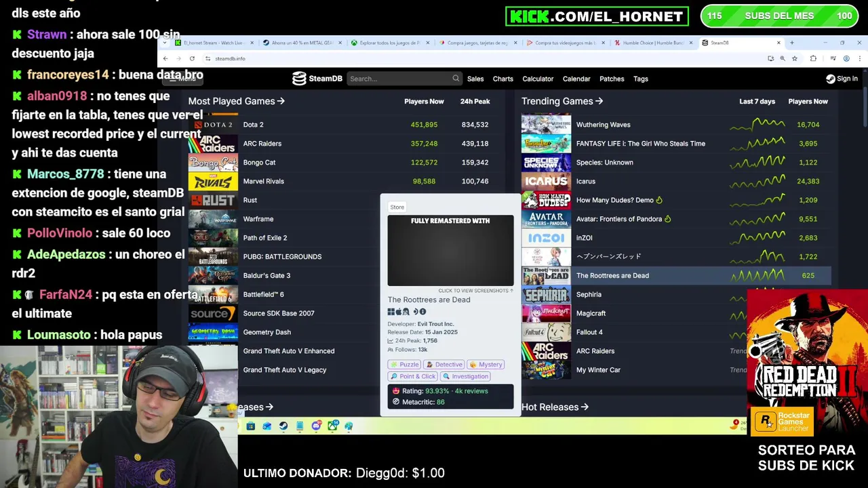Open the Patches page in SteamDB nav

pos(612,79)
